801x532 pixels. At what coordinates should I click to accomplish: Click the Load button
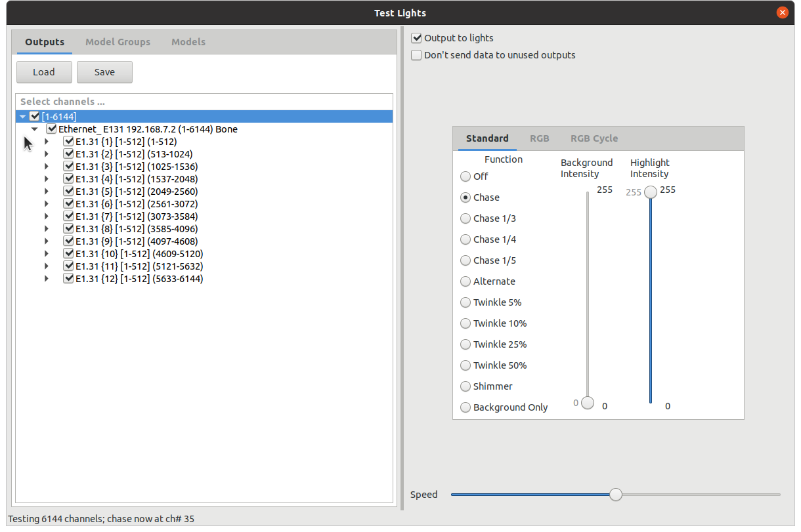coord(44,72)
